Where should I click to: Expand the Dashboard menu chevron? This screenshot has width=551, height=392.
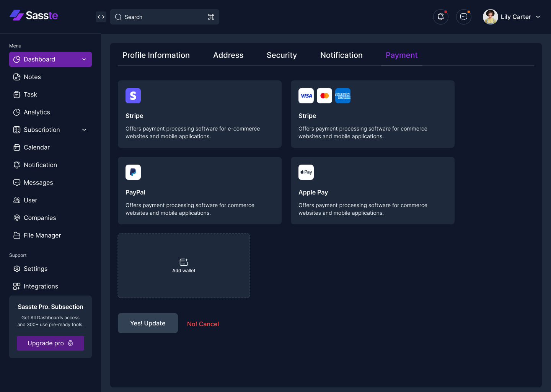point(84,59)
